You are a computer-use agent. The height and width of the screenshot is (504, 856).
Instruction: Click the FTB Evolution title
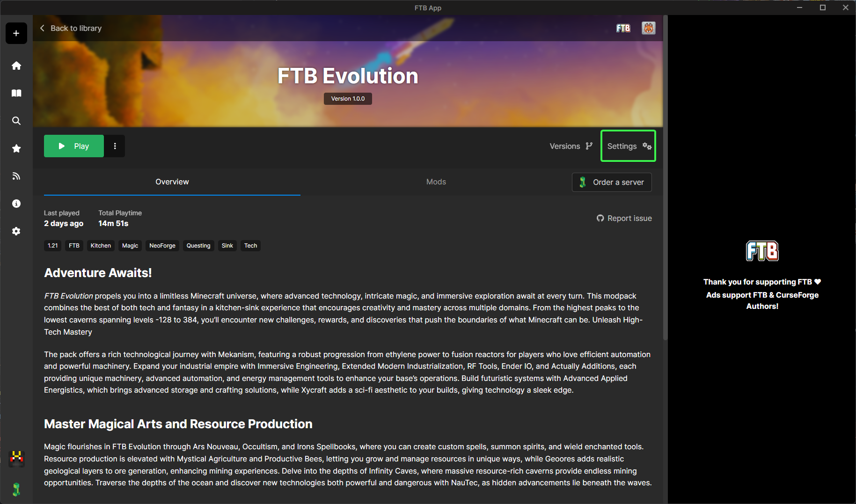pyautogui.click(x=348, y=76)
